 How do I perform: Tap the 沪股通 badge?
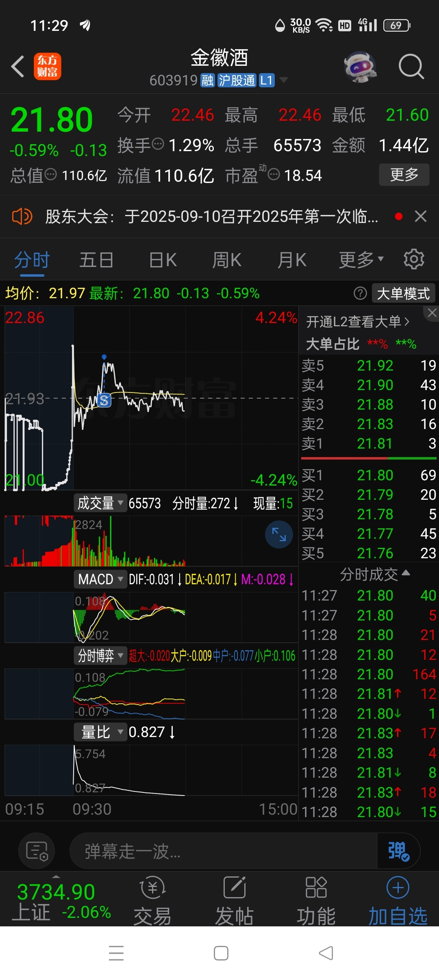[237, 80]
